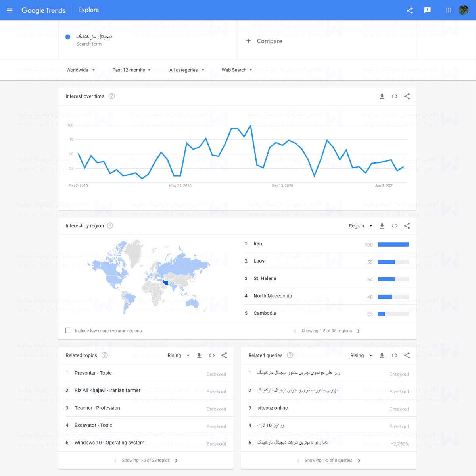The image size is (476, 476).
Task: Open the sitesaz online related query
Action: click(x=329, y=408)
